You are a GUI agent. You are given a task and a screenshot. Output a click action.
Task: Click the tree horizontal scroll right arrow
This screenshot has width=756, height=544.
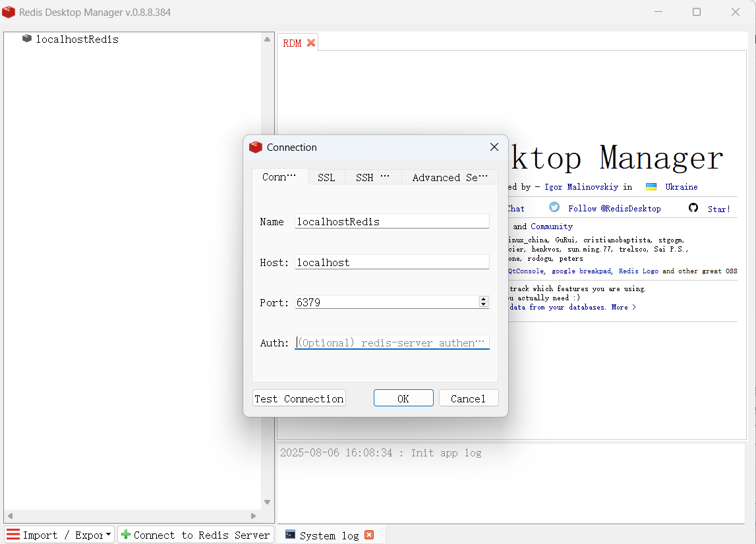[x=254, y=516]
